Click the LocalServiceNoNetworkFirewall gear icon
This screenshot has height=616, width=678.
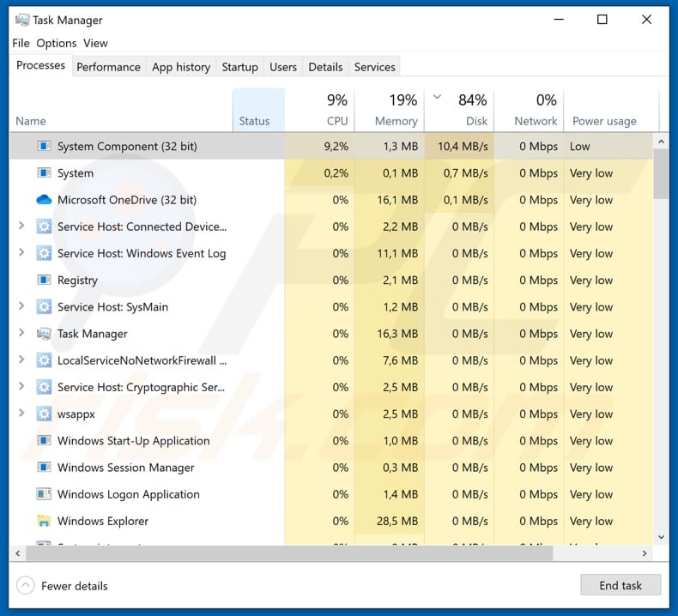coord(44,360)
